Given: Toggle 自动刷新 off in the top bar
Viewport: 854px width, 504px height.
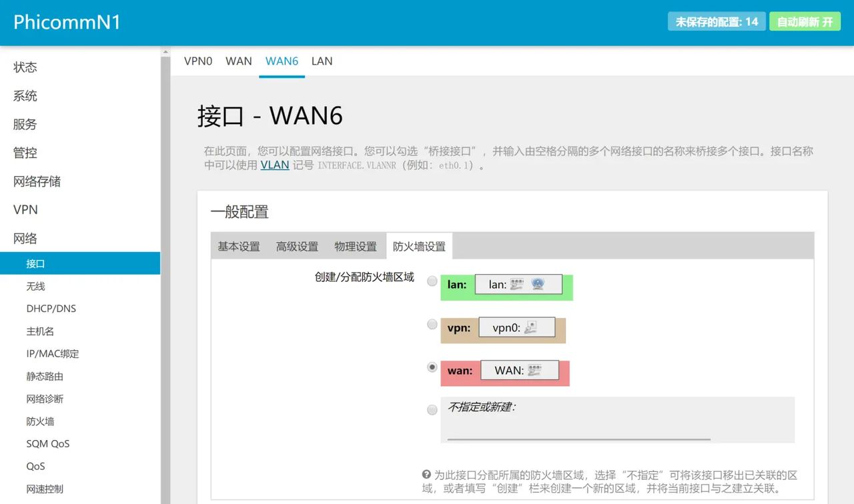Looking at the screenshot, I should [805, 21].
